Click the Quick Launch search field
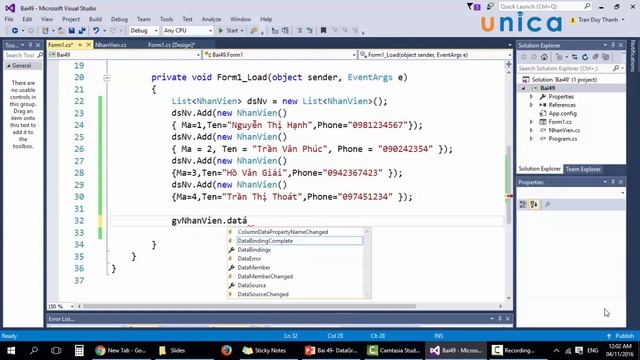This screenshot has height=360, width=640. coord(545,7)
